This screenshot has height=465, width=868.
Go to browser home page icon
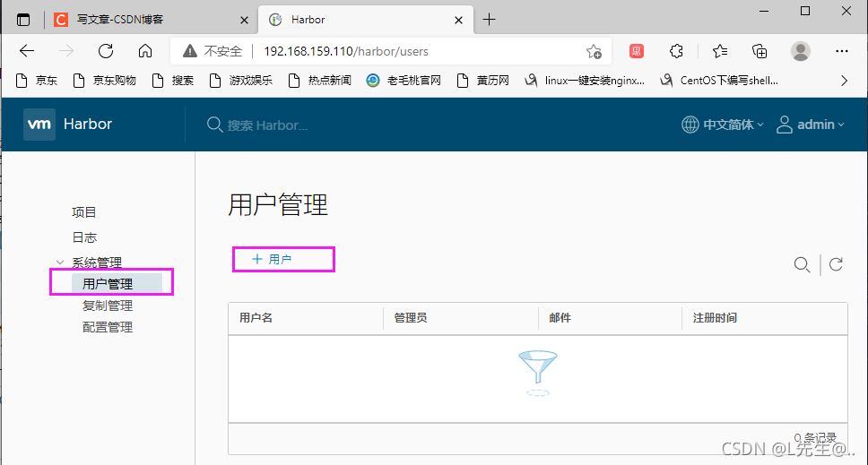tap(145, 51)
